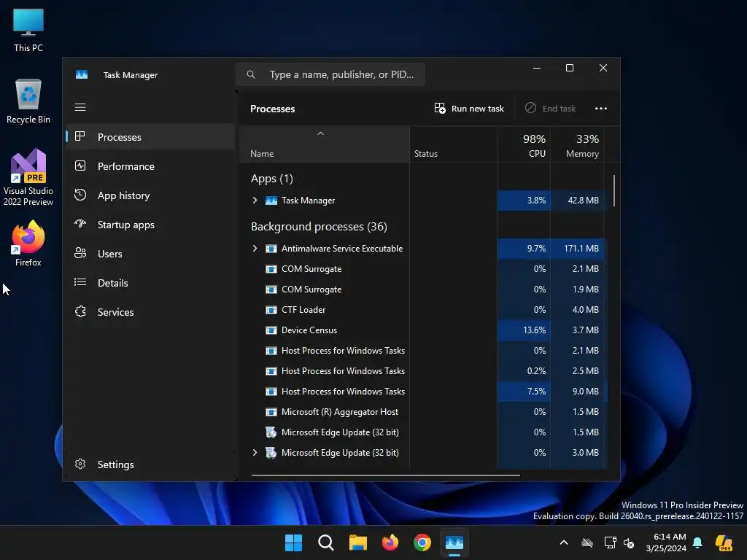Open Settings in the sidebar
Screen dimensions: 747x560
point(150,464)
